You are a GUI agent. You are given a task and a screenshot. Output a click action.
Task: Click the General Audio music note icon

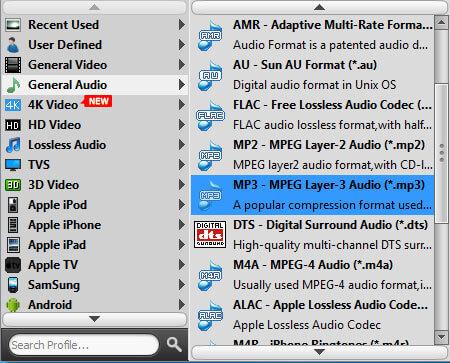click(13, 85)
